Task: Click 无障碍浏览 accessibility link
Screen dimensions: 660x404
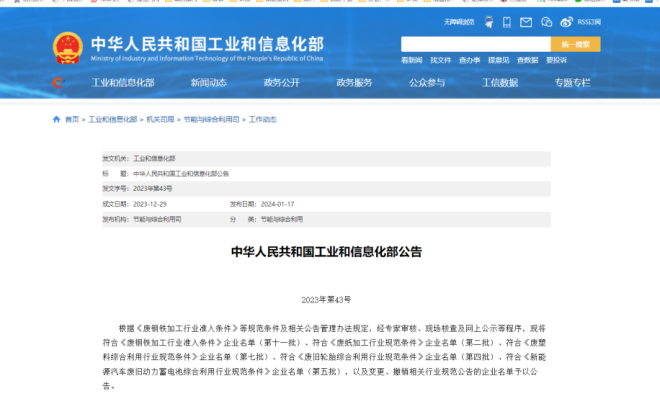Action: click(x=457, y=21)
